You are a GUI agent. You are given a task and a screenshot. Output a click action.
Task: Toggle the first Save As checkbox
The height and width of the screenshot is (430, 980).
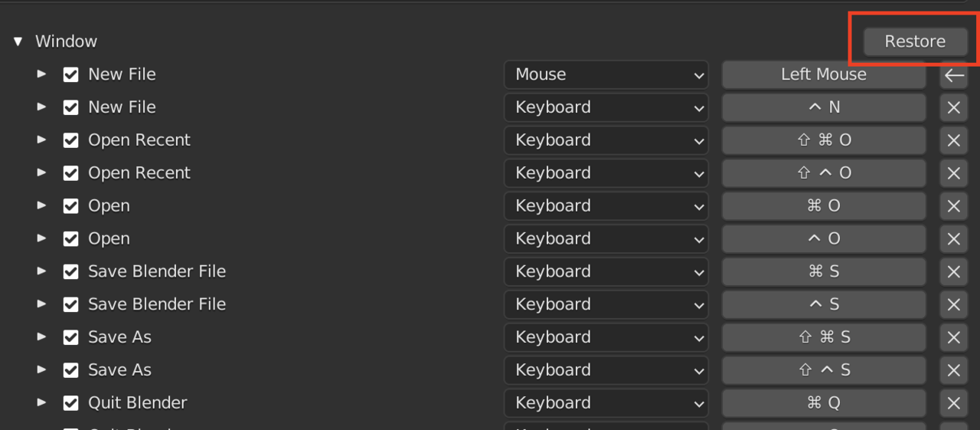pos(70,337)
